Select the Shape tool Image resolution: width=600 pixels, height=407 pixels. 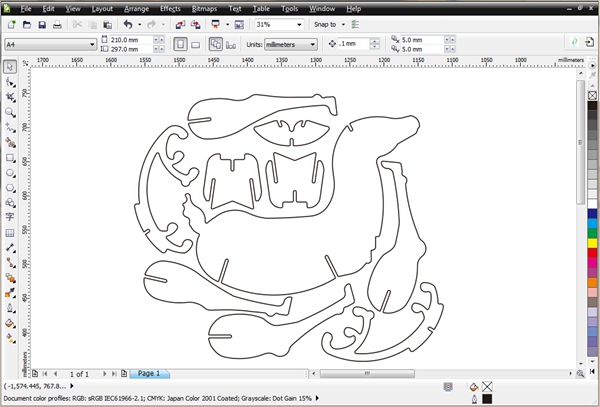tap(10, 82)
